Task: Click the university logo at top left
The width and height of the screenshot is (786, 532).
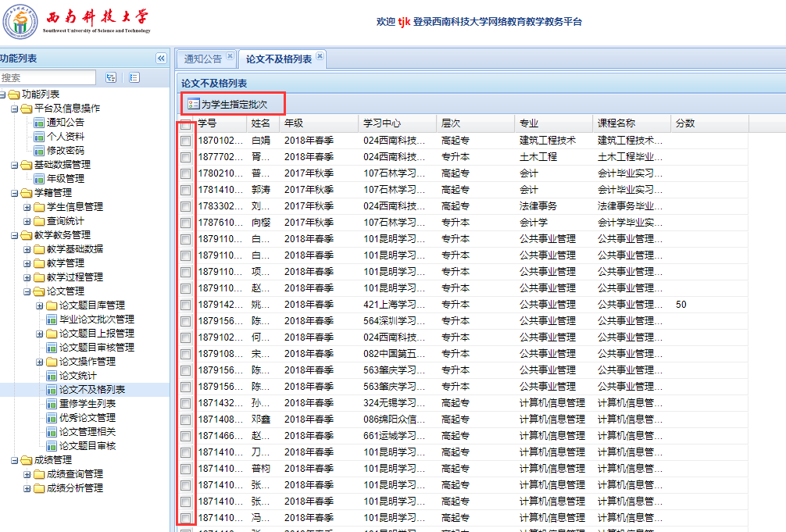Action: click(x=20, y=23)
